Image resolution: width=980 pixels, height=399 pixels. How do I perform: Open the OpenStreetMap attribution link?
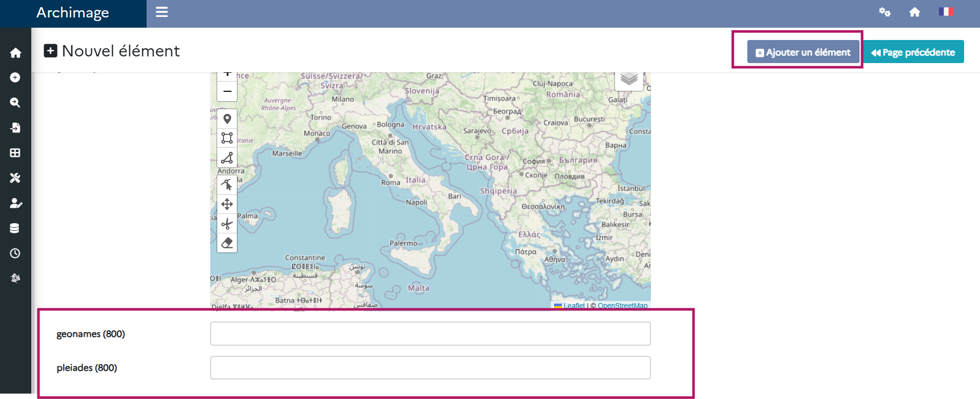pyautogui.click(x=622, y=306)
